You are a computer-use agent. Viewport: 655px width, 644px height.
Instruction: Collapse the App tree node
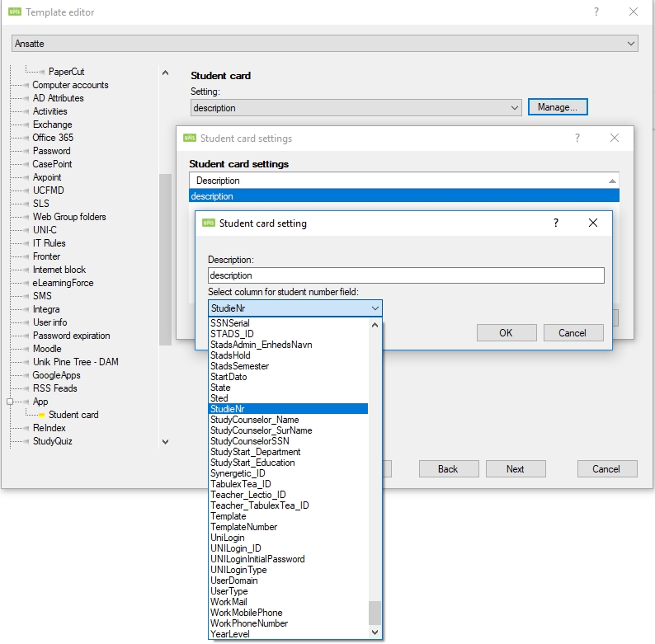pos(10,402)
